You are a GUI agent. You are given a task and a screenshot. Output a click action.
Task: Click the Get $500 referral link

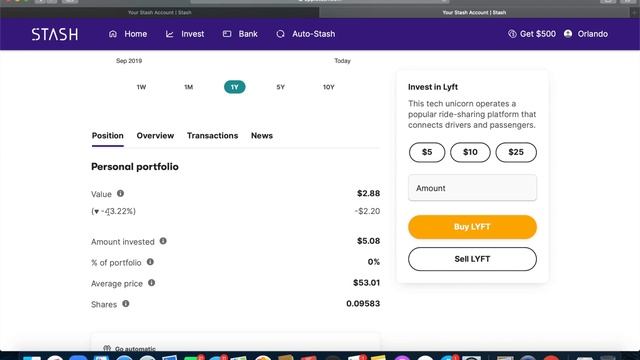coord(532,34)
